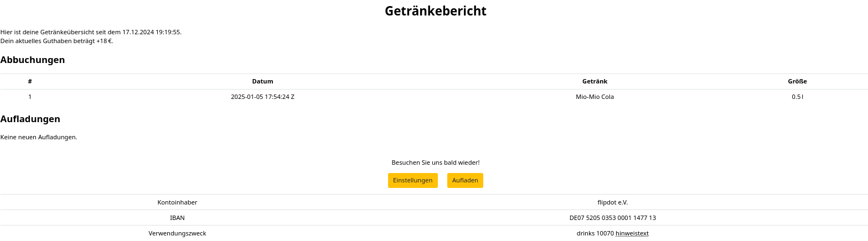Click the Verwendungszweck label

(x=177, y=233)
